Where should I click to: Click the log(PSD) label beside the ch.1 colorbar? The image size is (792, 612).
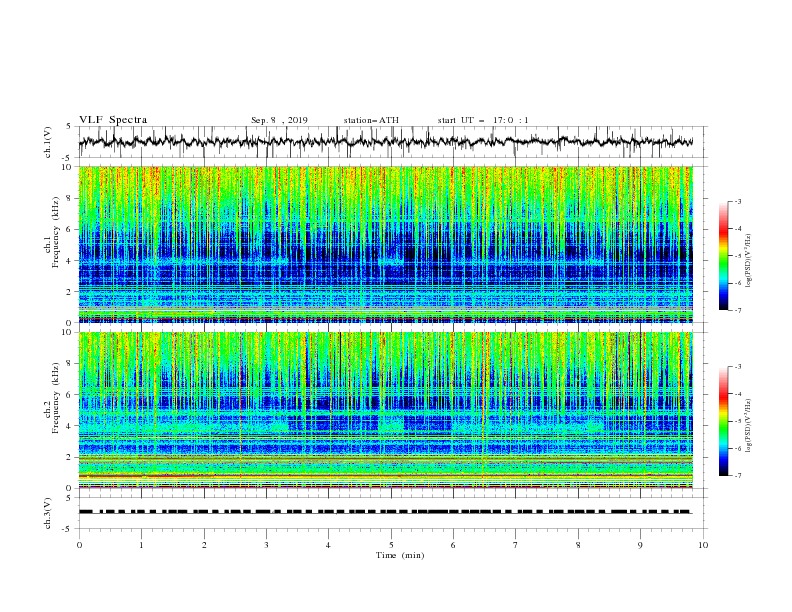748,261
